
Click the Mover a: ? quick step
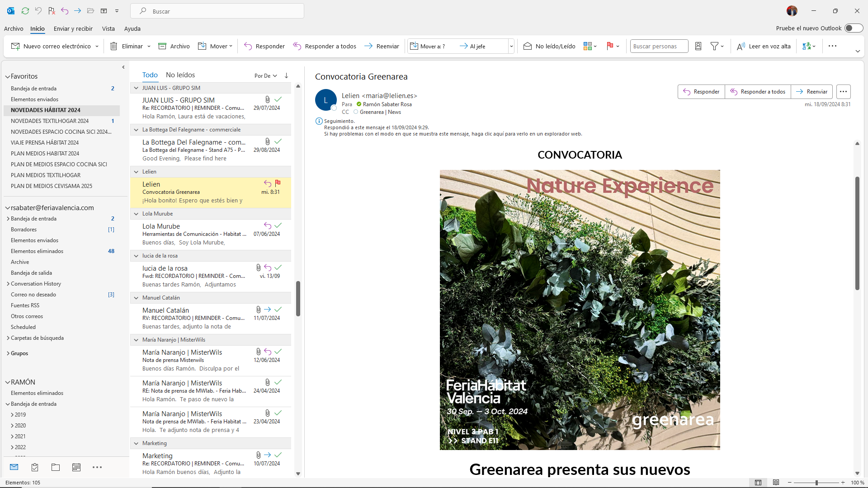(x=428, y=46)
